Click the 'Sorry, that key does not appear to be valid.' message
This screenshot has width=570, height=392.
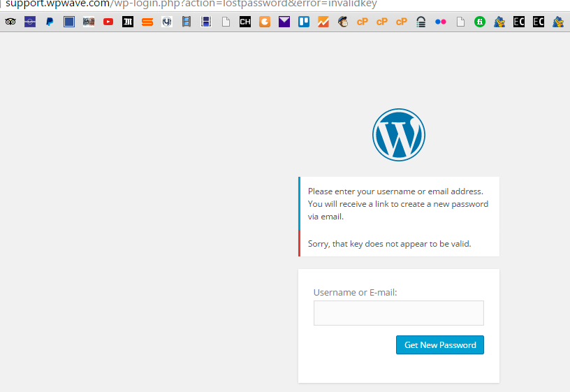click(389, 244)
